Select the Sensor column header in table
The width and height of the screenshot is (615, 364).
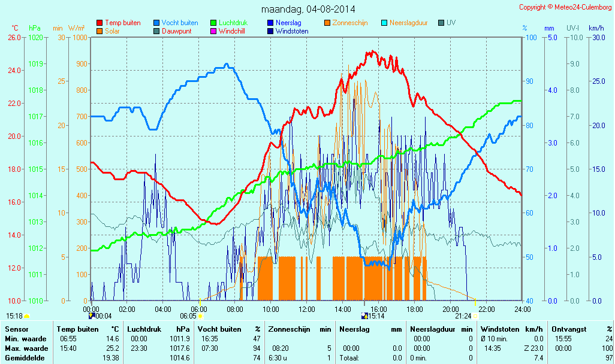[x=17, y=329]
